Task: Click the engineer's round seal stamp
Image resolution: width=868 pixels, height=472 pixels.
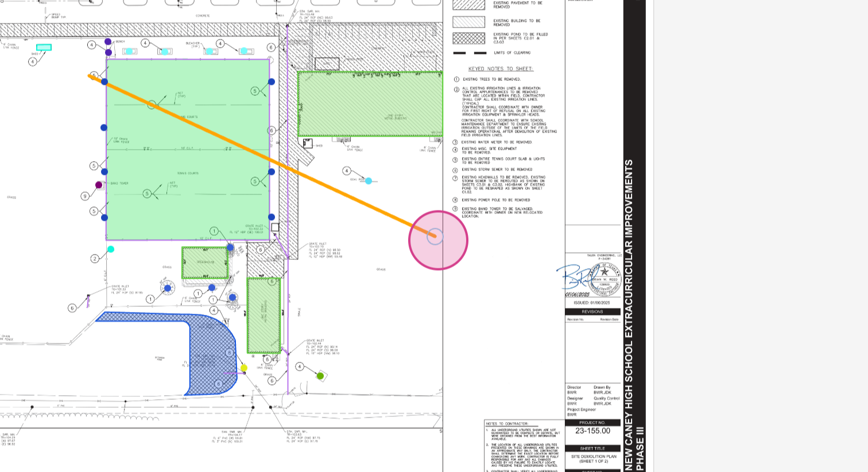Action: click(x=603, y=278)
